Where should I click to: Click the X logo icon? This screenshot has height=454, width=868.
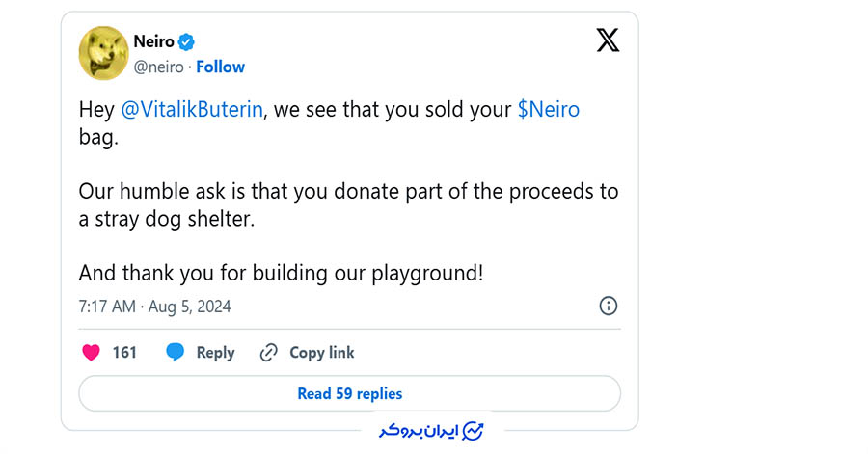point(608,40)
